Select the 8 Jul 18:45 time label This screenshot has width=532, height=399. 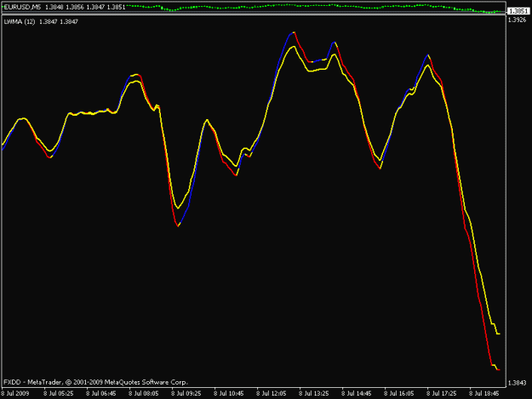click(x=483, y=394)
